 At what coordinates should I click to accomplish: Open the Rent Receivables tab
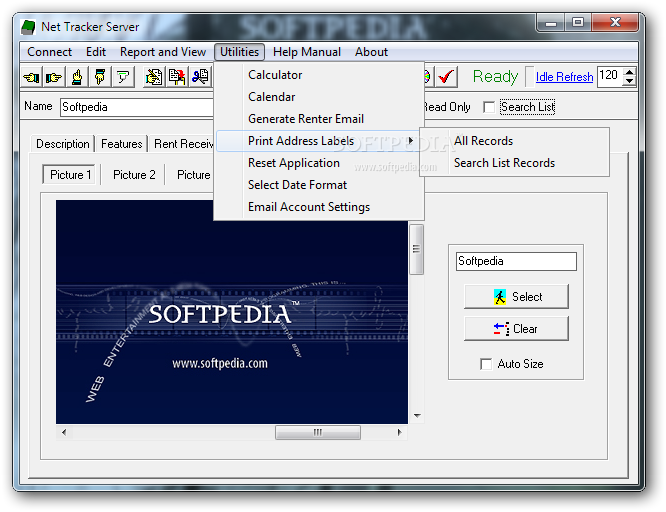tap(183, 144)
